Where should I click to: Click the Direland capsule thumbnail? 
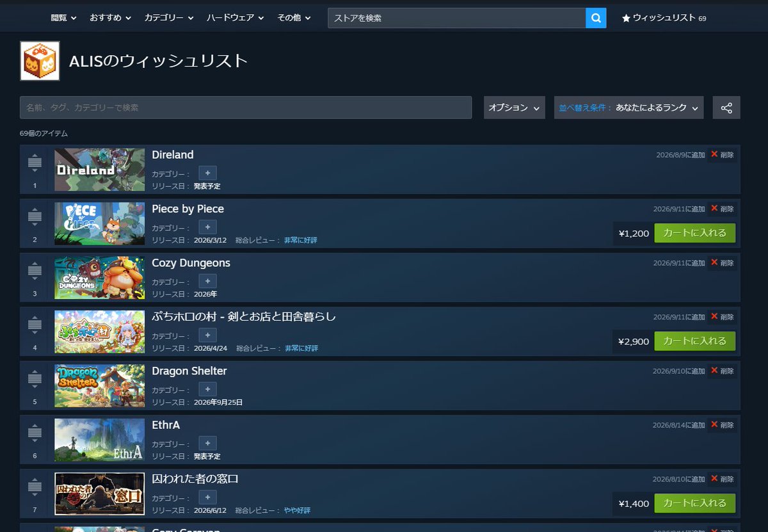[100, 170]
